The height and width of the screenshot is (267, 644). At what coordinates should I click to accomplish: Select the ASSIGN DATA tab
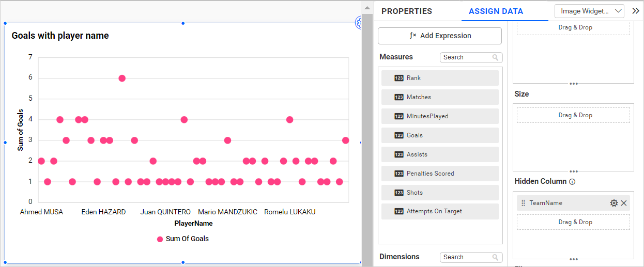496,11
